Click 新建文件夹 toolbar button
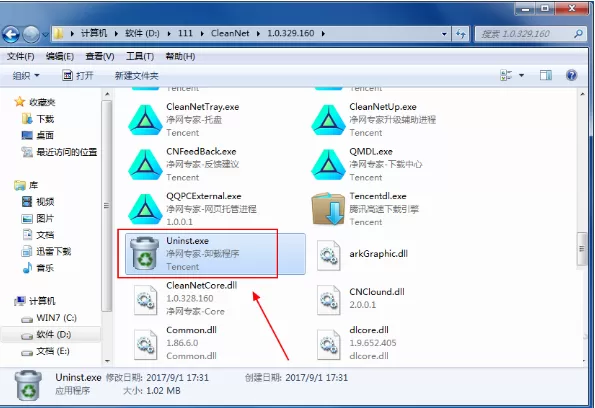Image resolution: width=595 pixels, height=408 pixels. (137, 76)
